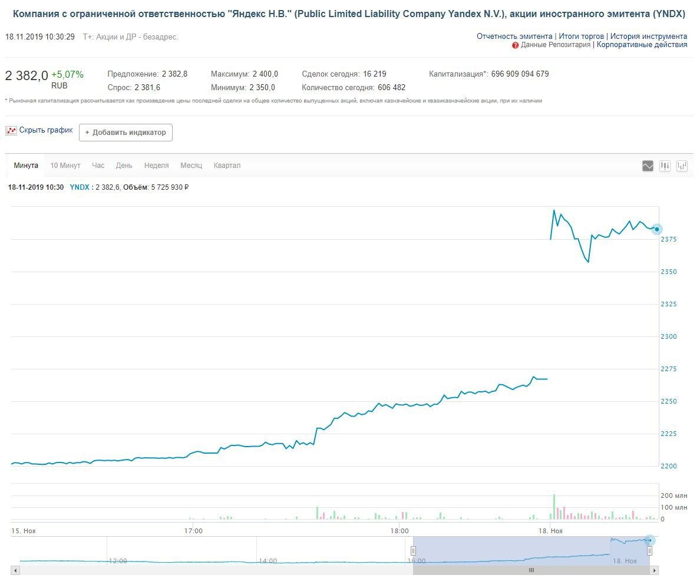Image resolution: width=700 pixels, height=588 pixels.
Task: Click the Добавить индикатор button
Action: click(x=126, y=133)
